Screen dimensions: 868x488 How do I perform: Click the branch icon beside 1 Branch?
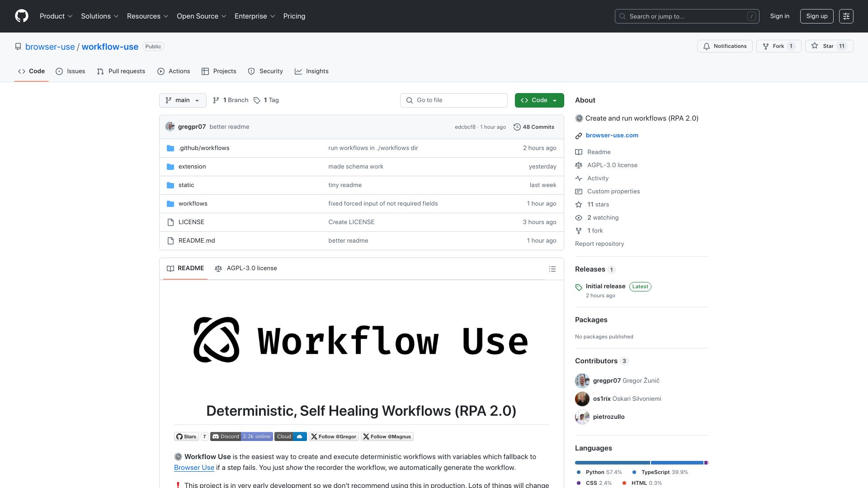coord(216,100)
